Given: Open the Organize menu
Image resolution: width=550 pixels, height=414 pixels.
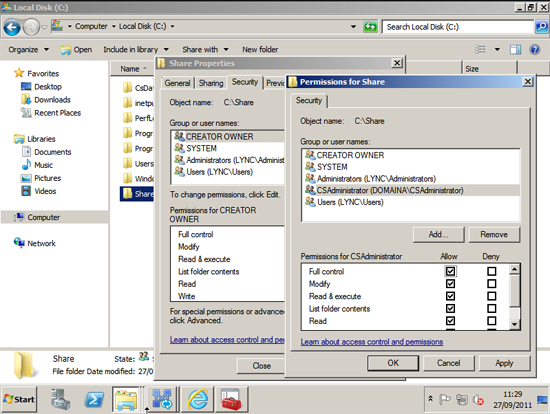Looking at the screenshot, I should pos(28,49).
